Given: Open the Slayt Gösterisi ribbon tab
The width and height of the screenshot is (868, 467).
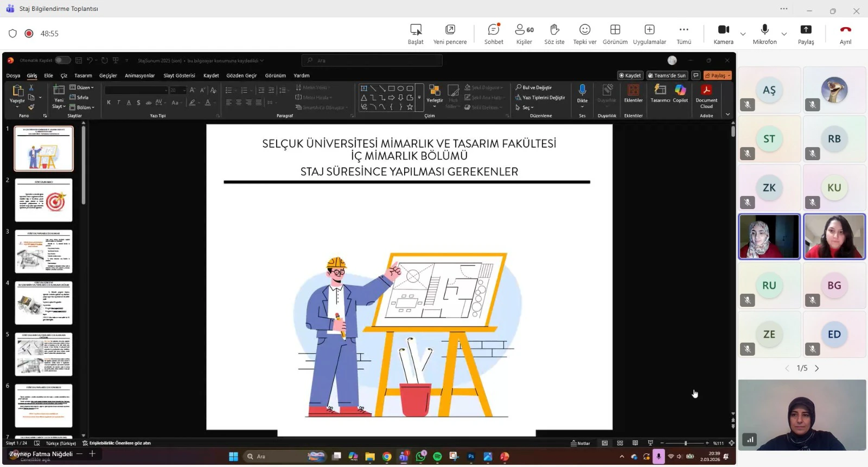Looking at the screenshot, I should [179, 75].
